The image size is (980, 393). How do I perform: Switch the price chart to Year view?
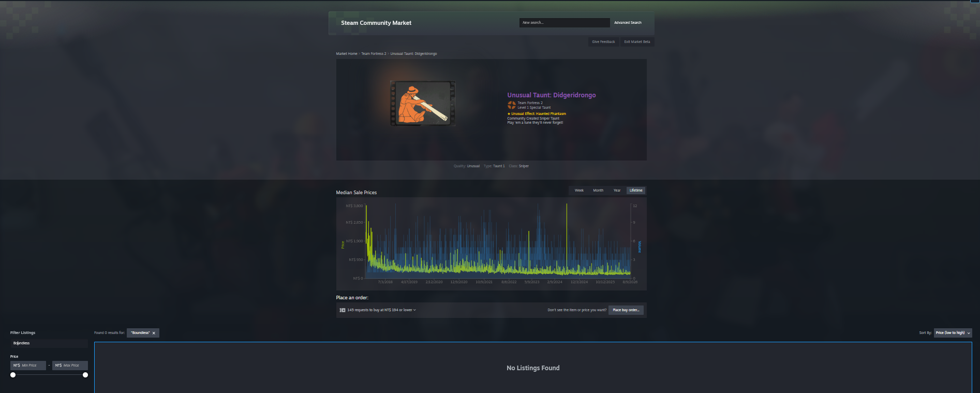click(x=617, y=191)
